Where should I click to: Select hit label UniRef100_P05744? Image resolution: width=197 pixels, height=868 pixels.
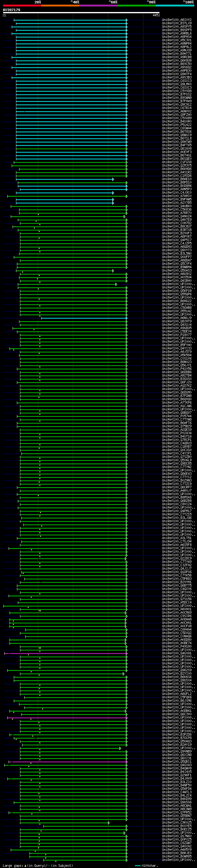click(x=176, y=416)
